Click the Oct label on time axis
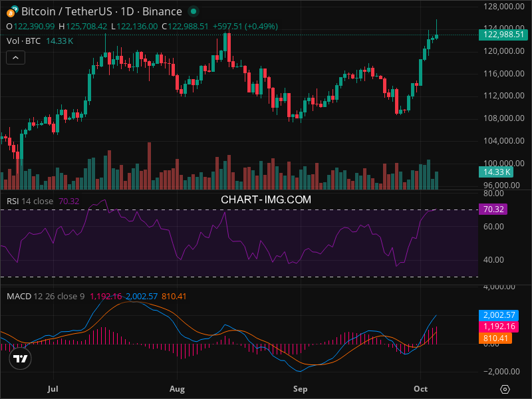 coord(420,387)
